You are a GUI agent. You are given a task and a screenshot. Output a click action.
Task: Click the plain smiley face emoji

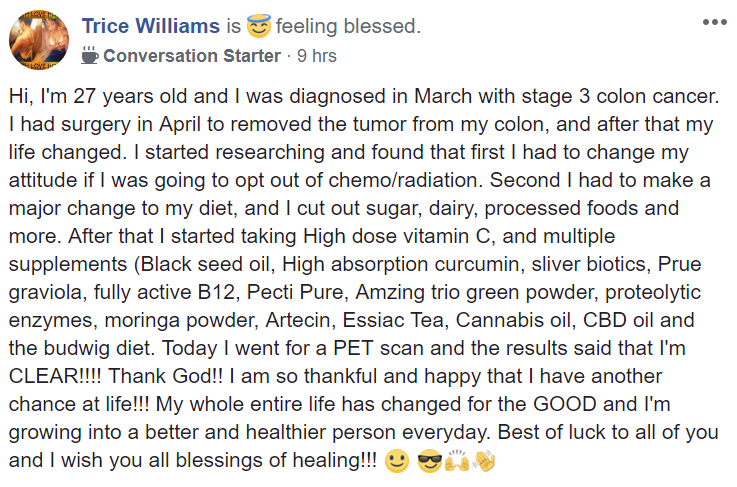pos(397,461)
